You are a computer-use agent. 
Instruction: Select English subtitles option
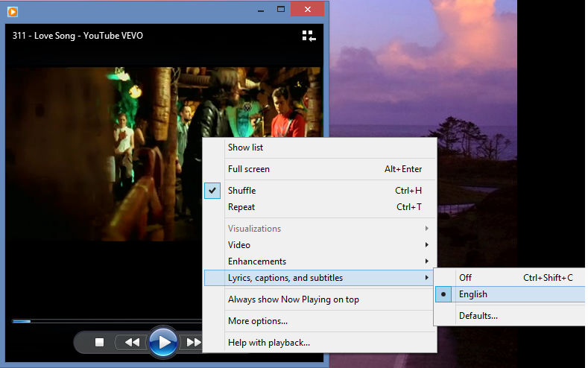tap(510, 294)
